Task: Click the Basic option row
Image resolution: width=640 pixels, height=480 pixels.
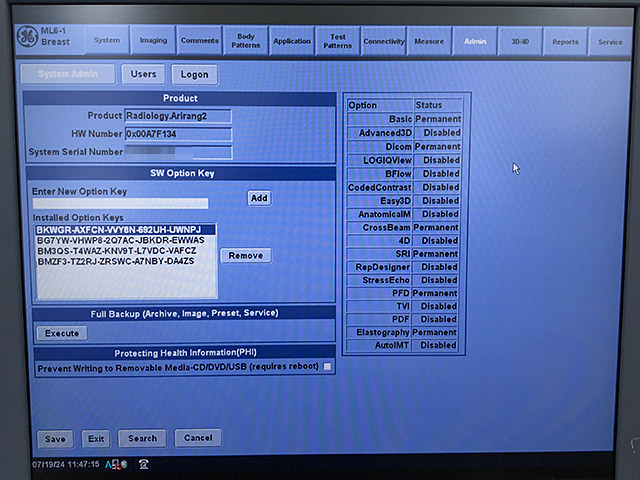Action: click(404, 119)
